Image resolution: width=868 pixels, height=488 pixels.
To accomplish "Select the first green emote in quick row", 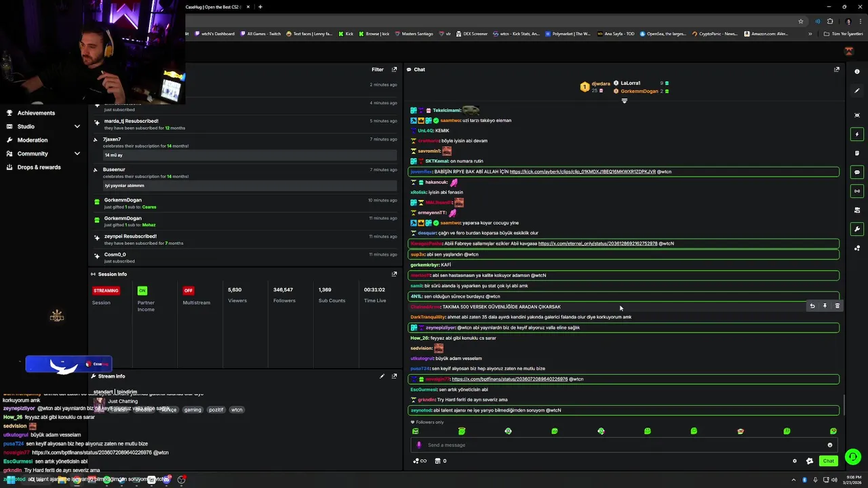I will point(416,431).
